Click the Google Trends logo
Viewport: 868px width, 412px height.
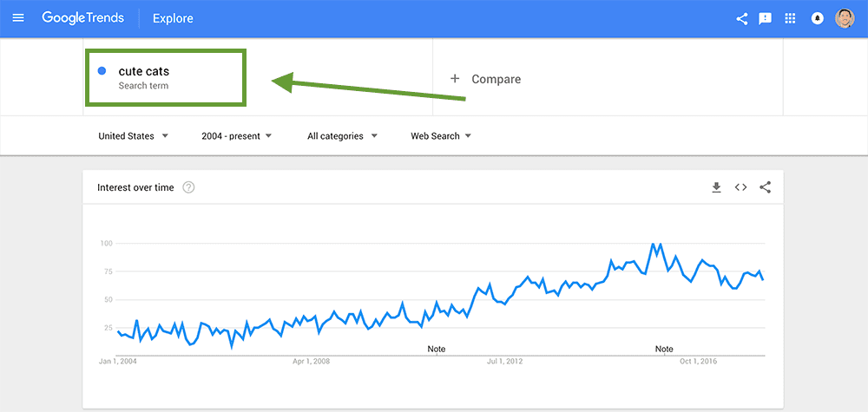(x=82, y=18)
